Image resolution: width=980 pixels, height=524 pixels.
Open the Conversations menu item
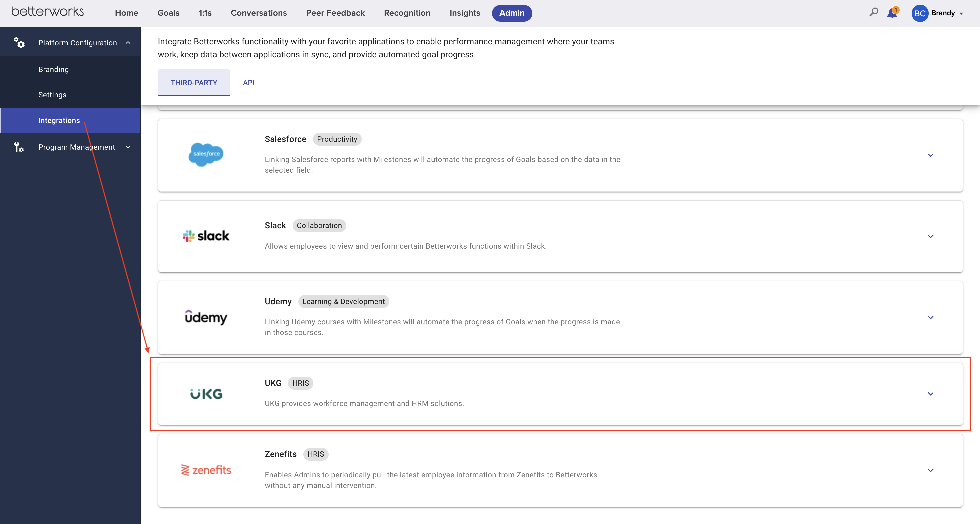point(258,13)
